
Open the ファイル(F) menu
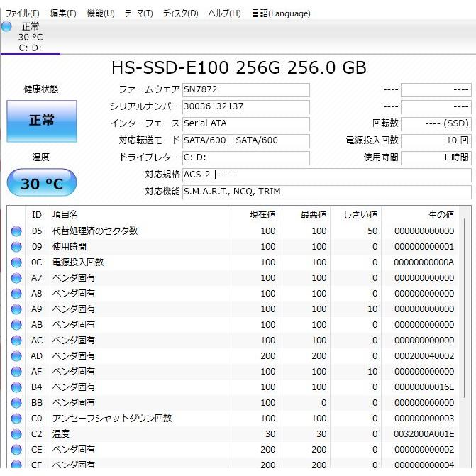pyautogui.click(x=22, y=13)
